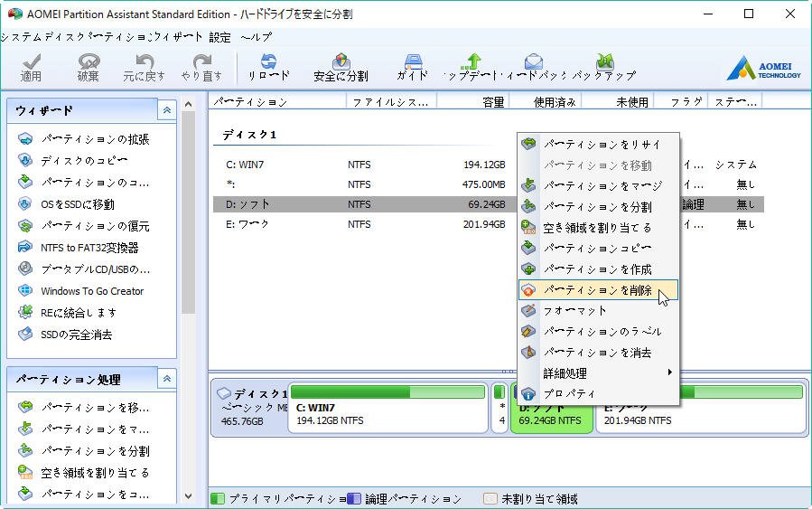
Task: Open the ヘルプ menu
Action: coord(257,37)
